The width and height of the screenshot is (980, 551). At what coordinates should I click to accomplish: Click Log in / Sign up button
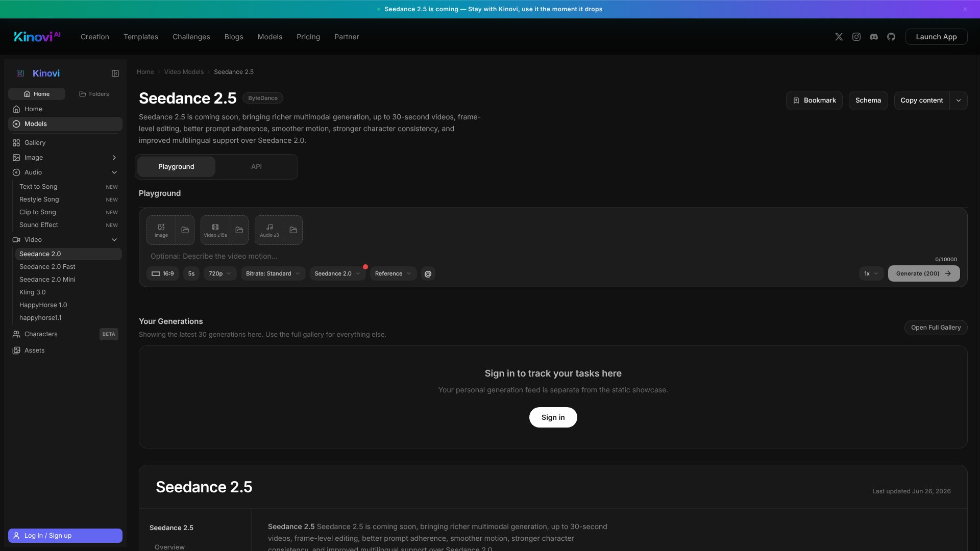pos(65,536)
